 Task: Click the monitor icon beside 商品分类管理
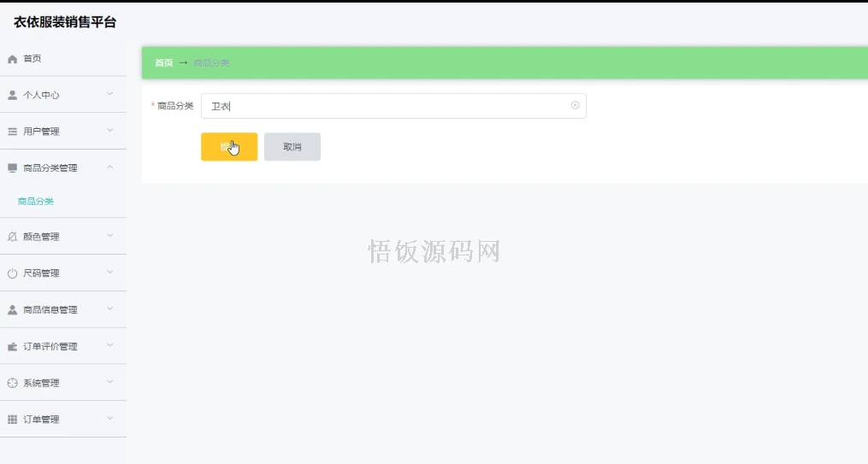(12, 168)
